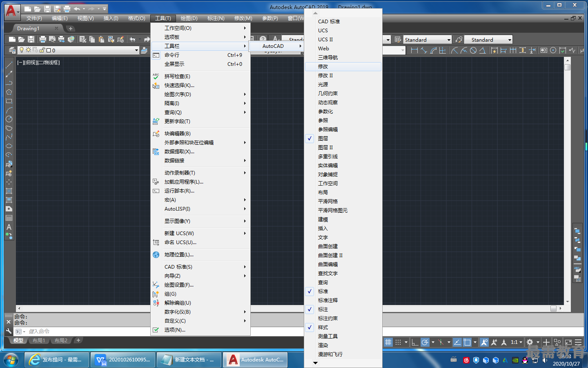Open multileader style Standard dropdown

510,40
